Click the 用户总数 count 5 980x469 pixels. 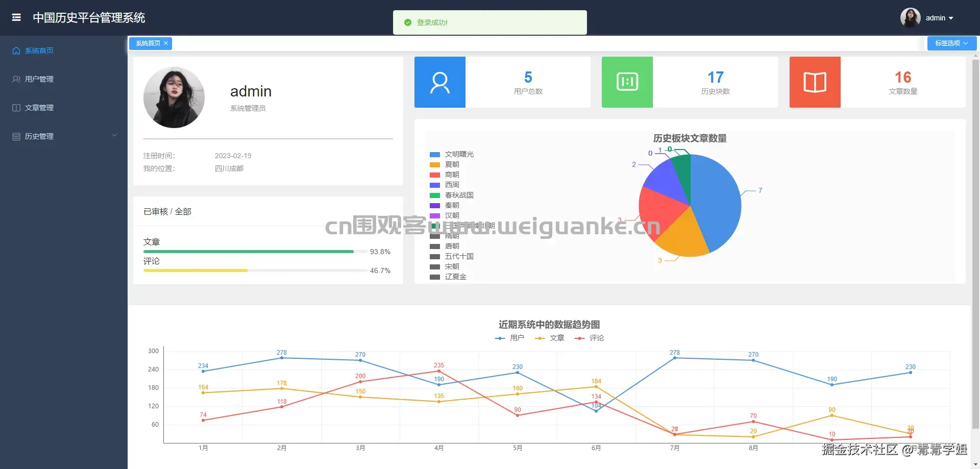(x=528, y=77)
